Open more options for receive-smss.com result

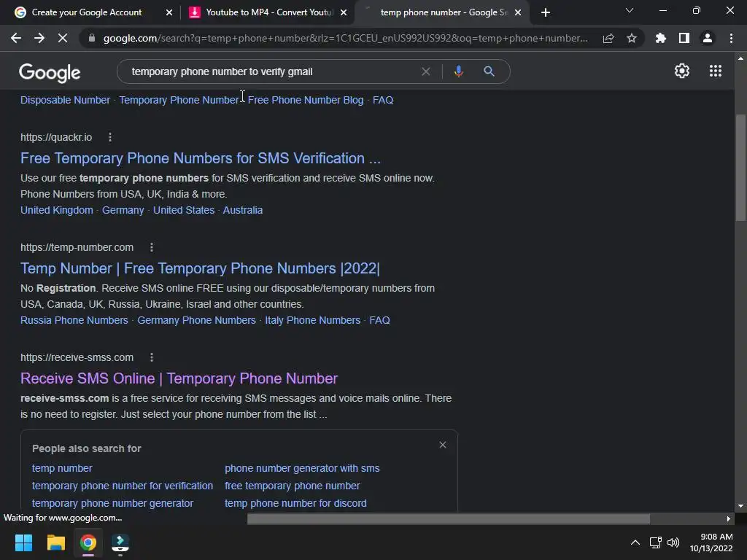point(152,357)
